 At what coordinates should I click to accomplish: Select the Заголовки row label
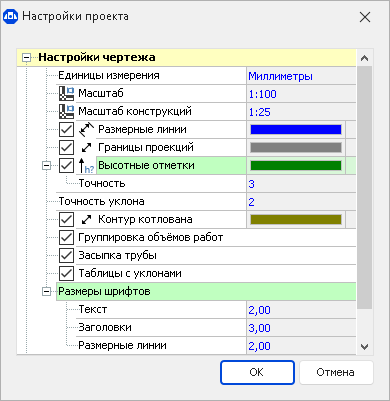point(105,328)
